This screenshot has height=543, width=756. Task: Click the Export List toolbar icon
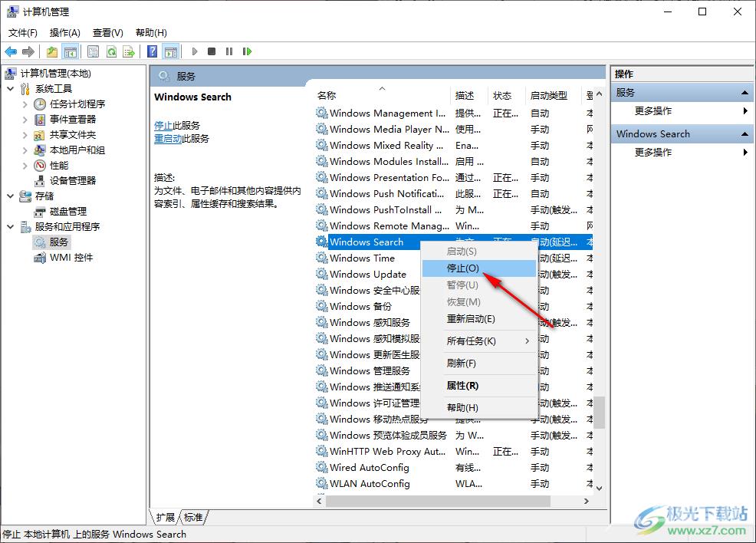click(x=129, y=51)
